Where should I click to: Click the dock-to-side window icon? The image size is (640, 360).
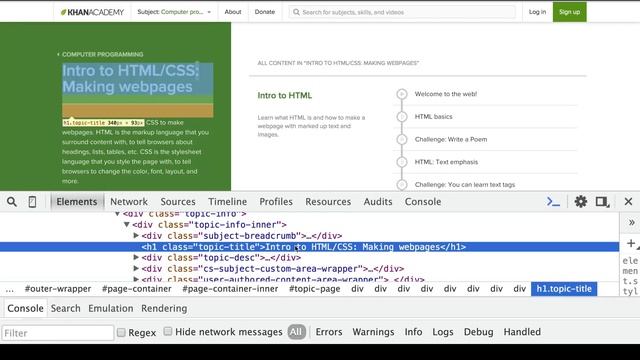602,202
